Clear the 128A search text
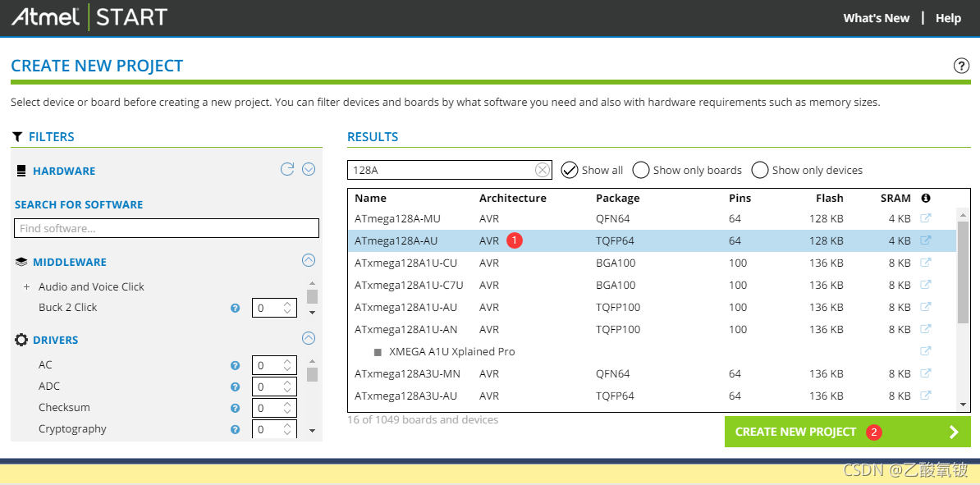This screenshot has height=485, width=980. 543,170
